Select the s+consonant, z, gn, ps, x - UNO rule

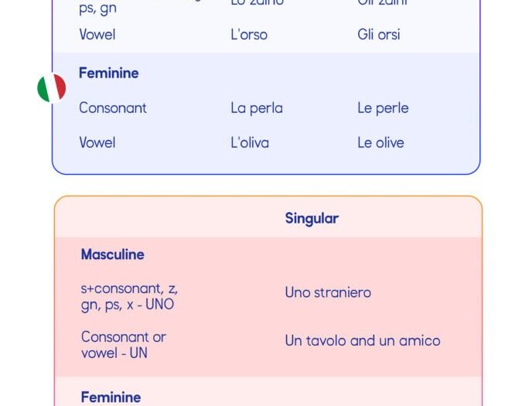click(129, 296)
